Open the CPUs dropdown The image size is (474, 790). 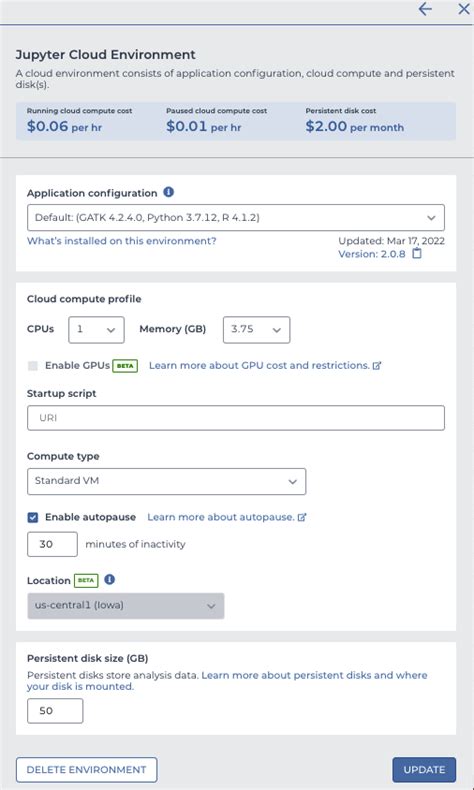[96, 330]
